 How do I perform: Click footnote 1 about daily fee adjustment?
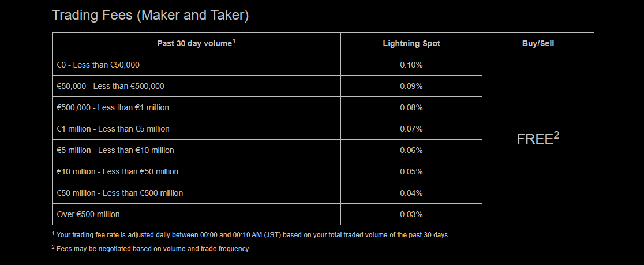(x=250, y=235)
